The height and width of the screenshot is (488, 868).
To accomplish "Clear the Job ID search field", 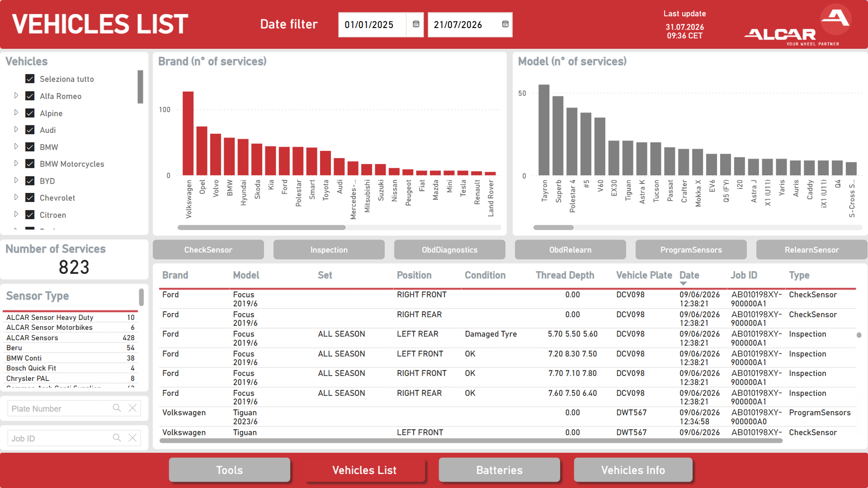I will [x=132, y=438].
